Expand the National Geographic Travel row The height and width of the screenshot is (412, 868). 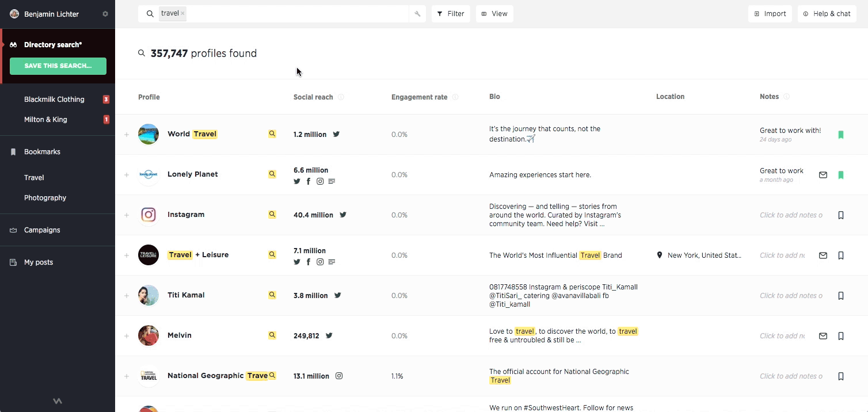[x=127, y=376]
